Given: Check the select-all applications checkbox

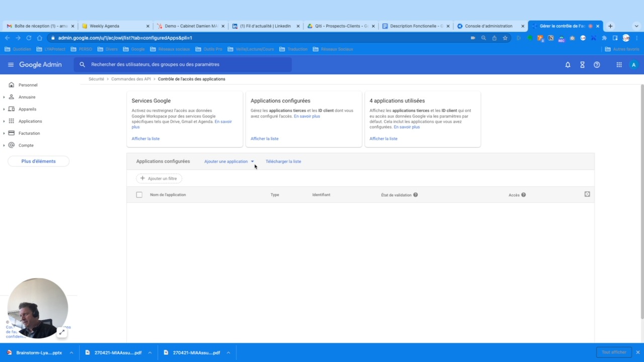Looking at the screenshot, I should [x=139, y=195].
